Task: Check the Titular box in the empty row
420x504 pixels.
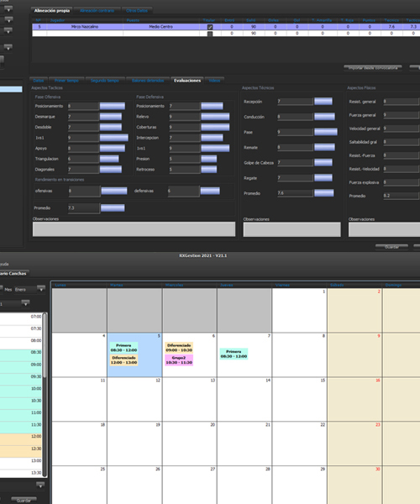Action: (x=210, y=34)
